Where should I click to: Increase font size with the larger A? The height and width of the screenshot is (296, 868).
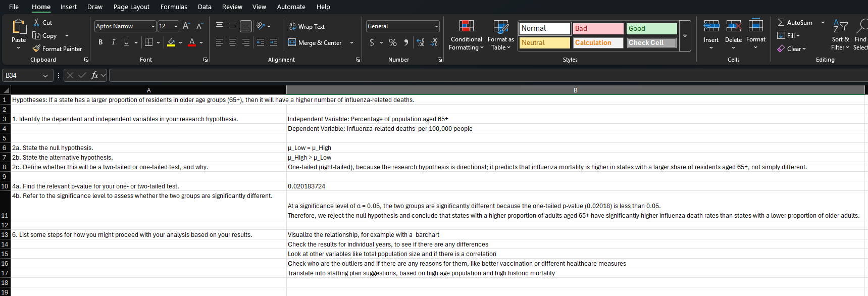(186, 26)
